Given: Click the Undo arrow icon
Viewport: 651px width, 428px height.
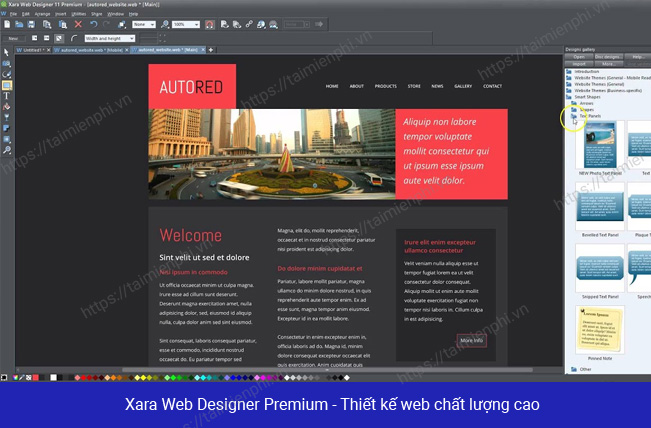Looking at the screenshot, I should (93, 24).
